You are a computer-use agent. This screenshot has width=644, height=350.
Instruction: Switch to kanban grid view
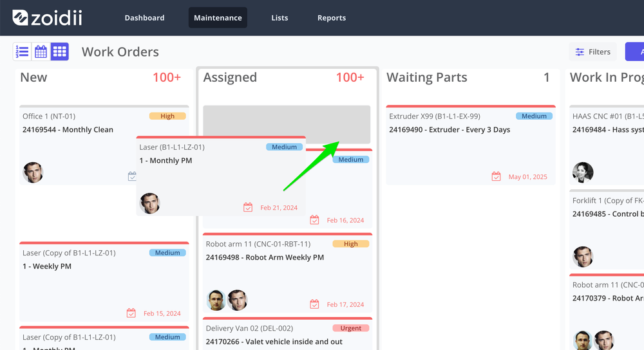coord(59,51)
